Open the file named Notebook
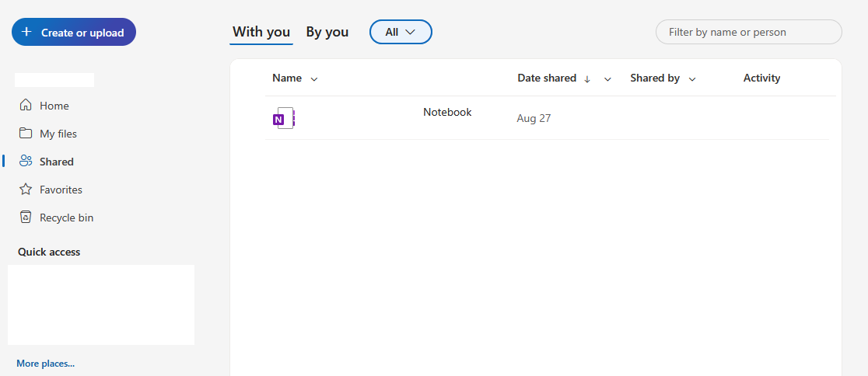Image resolution: width=868 pixels, height=376 pixels. point(447,112)
